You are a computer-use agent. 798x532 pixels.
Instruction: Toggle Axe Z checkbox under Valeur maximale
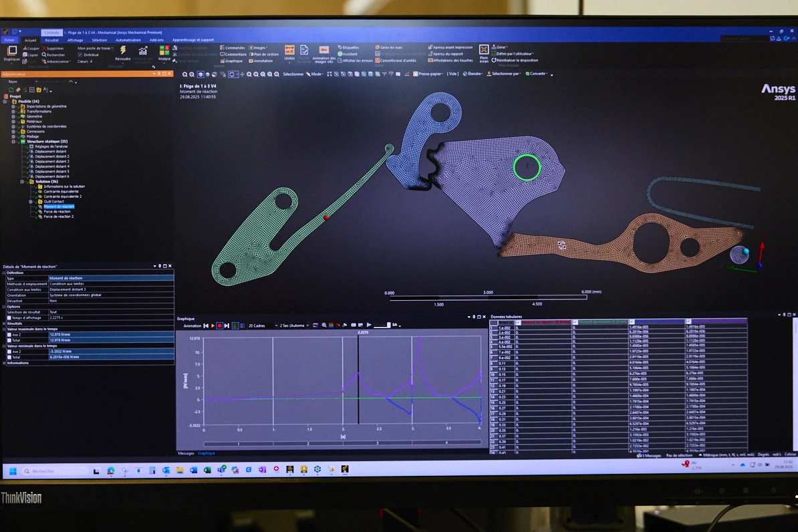[9, 334]
